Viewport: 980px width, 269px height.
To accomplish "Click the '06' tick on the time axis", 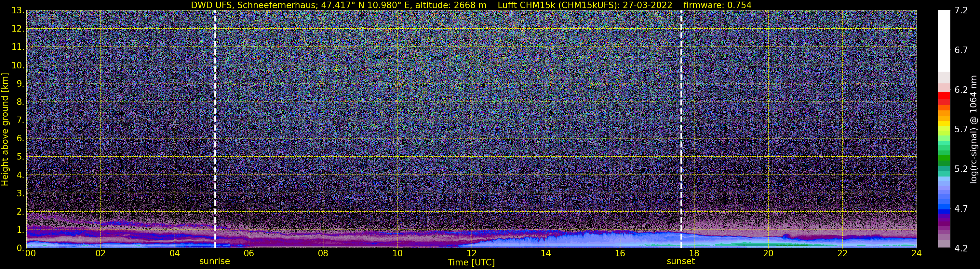I will coord(249,254).
